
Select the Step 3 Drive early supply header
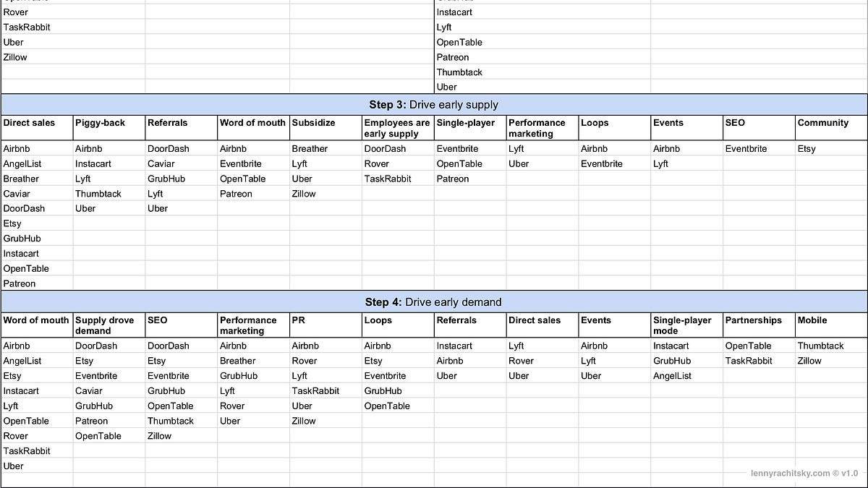[x=434, y=105]
